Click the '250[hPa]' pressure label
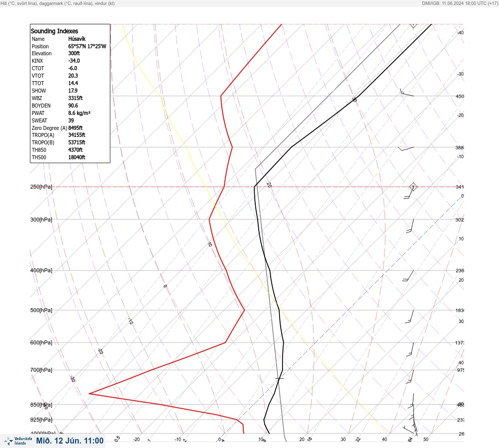This screenshot has width=499, height=448. [41, 187]
